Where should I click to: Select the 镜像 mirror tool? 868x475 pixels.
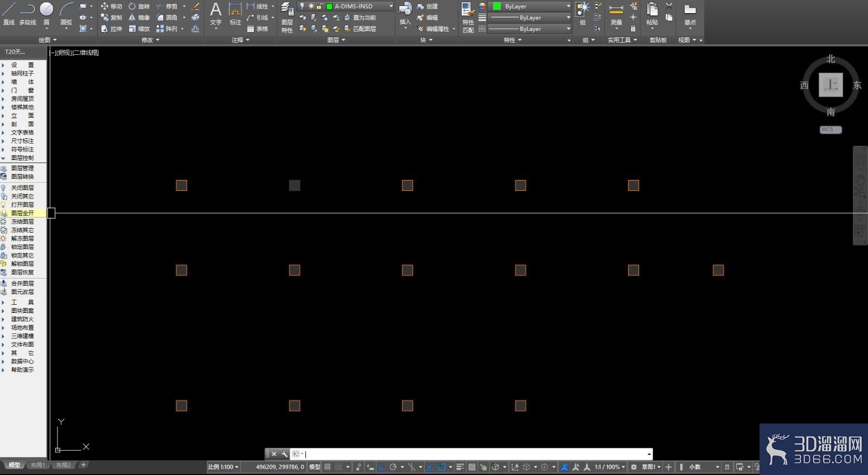(139, 17)
